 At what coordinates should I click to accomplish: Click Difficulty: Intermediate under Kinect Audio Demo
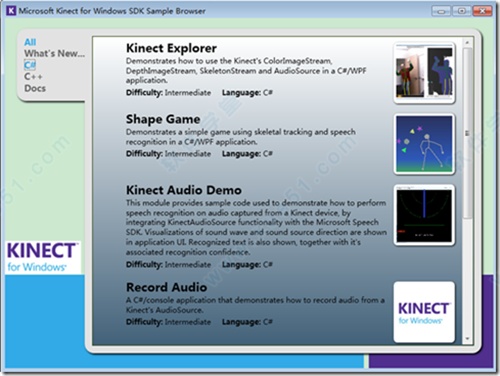pyautogui.click(x=168, y=264)
